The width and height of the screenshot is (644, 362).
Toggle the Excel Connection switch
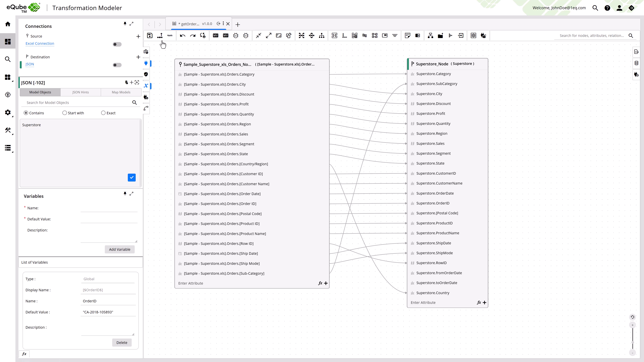[117, 44]
